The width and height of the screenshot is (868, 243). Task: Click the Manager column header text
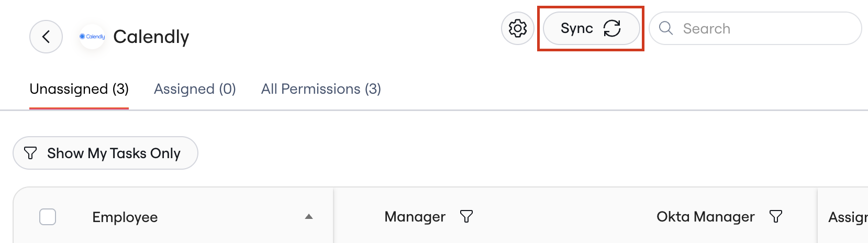415,216
